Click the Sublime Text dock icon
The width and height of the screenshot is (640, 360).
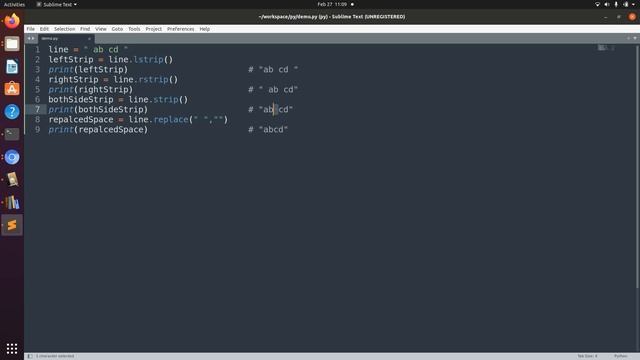tap(12, 225)
